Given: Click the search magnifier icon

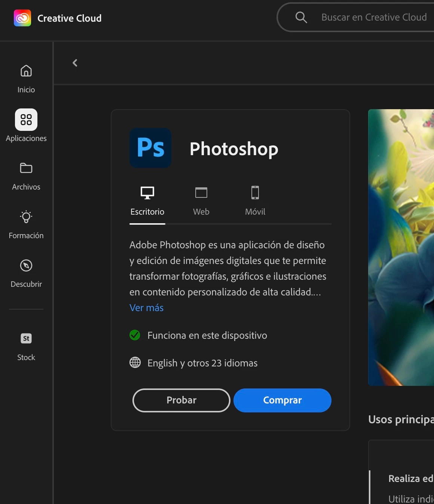Looking at the screenshot, I should tap(301, 17).
